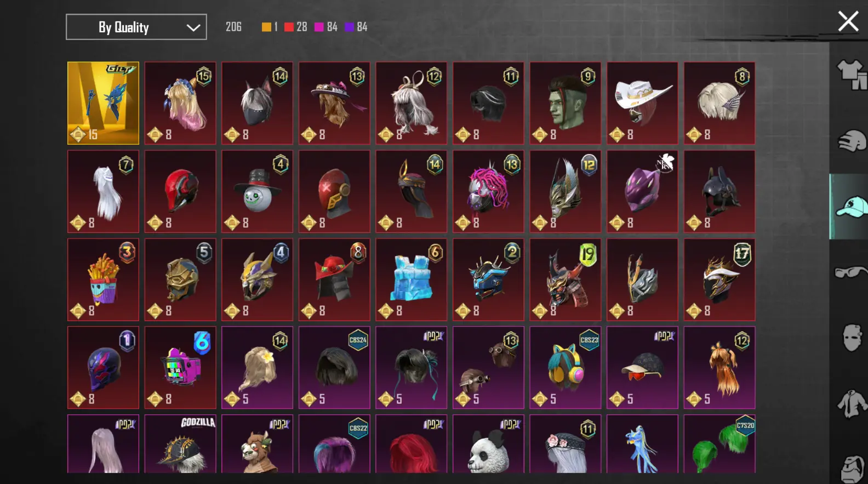Choose the panda head mask item

488,444
